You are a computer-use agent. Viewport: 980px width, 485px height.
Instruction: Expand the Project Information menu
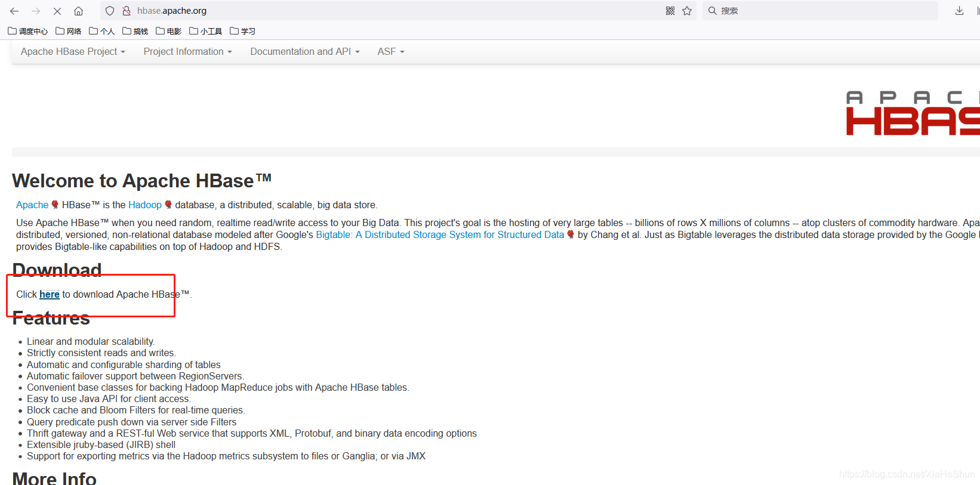[x=187, y=52]
